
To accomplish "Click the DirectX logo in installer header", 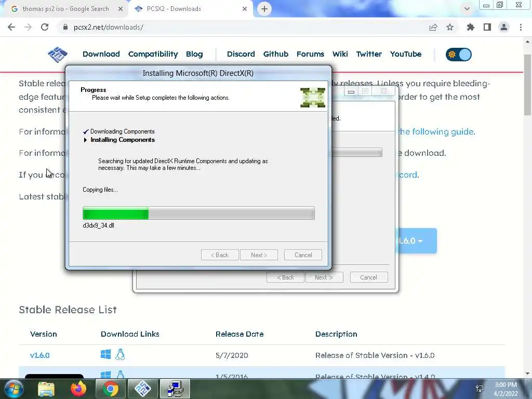I will (x=312, y=98).
